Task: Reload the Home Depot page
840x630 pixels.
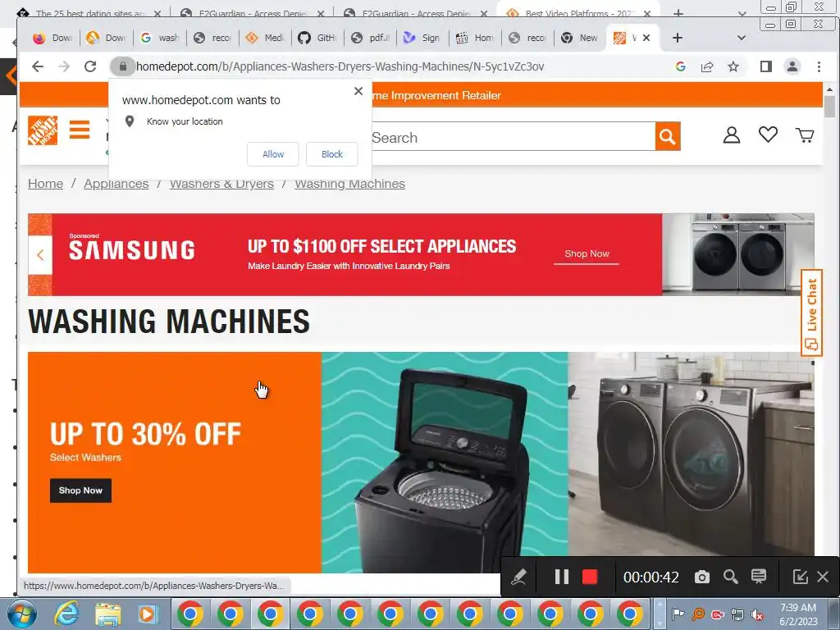Action: pyautogui.click(x=90, y=66)
